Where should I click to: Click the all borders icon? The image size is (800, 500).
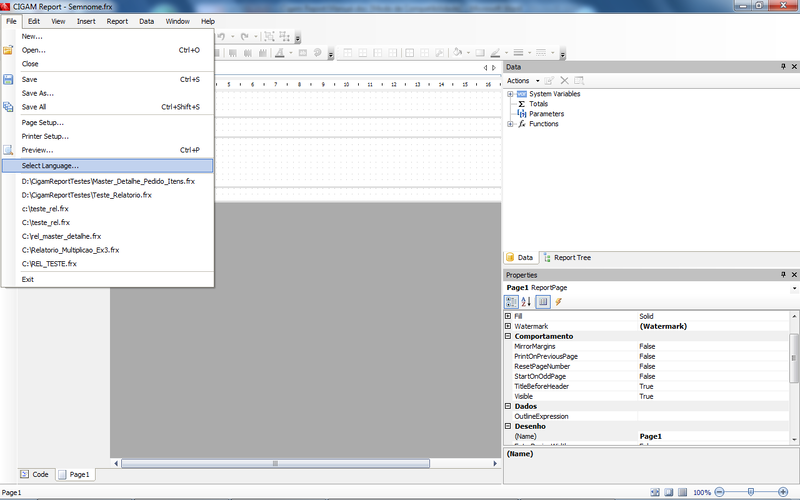[409, 53]
